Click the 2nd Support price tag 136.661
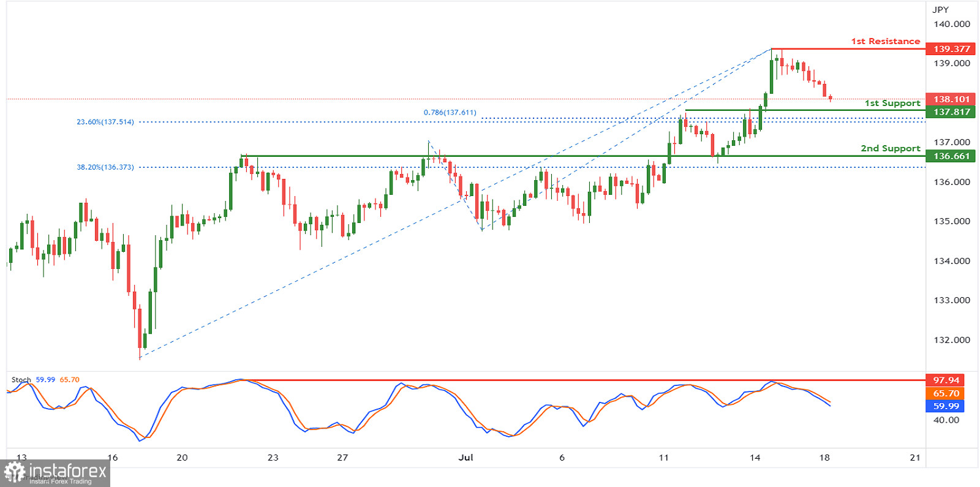 (x=951, y=156)
